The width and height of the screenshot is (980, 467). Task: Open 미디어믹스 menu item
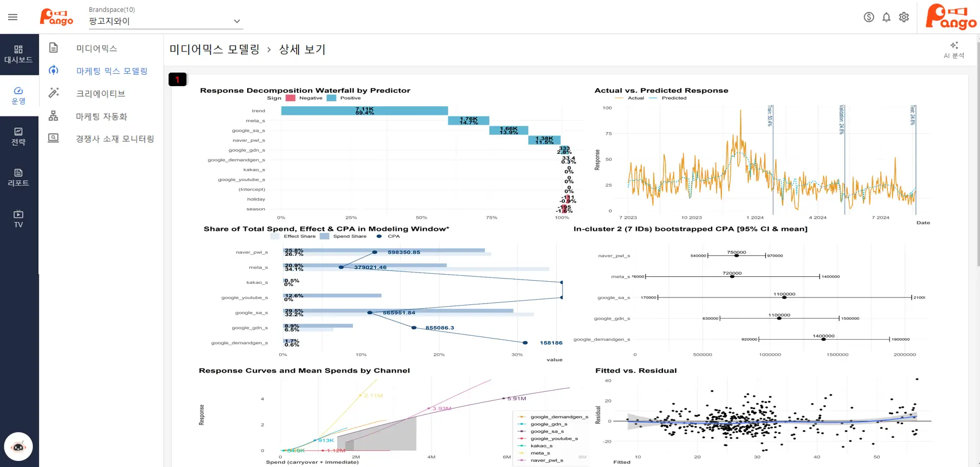pyautogui.click(x=96, y=48)
